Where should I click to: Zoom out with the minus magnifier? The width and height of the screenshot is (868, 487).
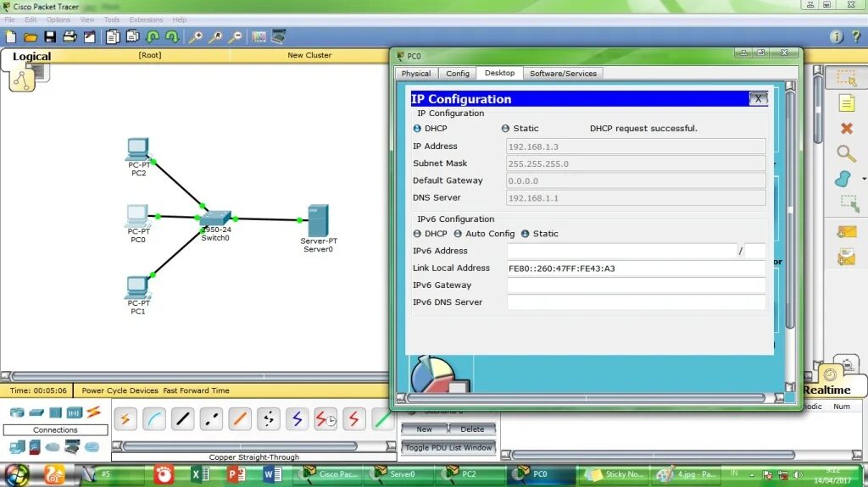[236, 37]
